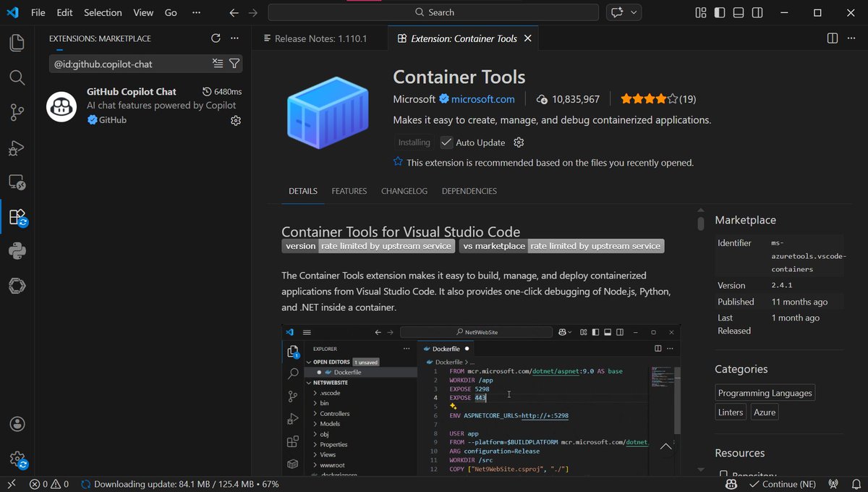Open the Linters category
The height and width of the screenshot is (492, 868).
(x=731, y=412)
